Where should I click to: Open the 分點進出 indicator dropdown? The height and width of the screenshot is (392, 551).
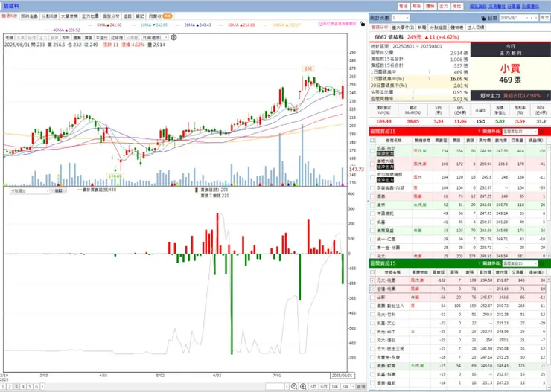tap(30, 191)
